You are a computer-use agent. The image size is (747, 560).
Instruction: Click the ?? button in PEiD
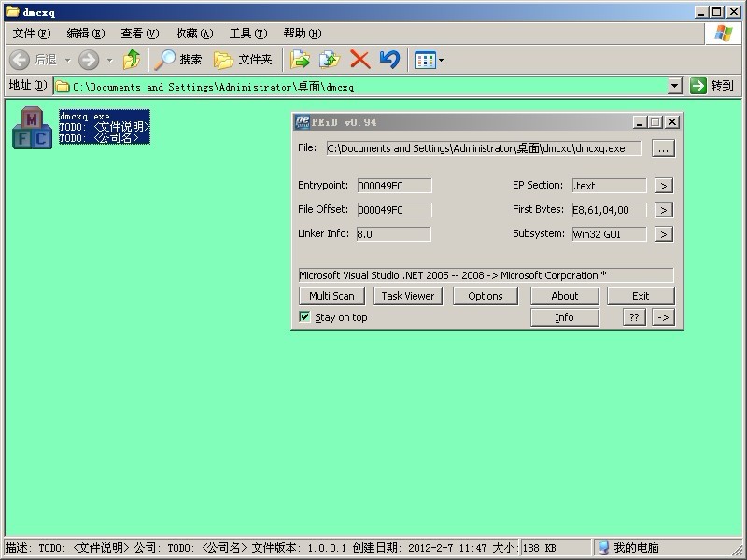pos(634,317)
